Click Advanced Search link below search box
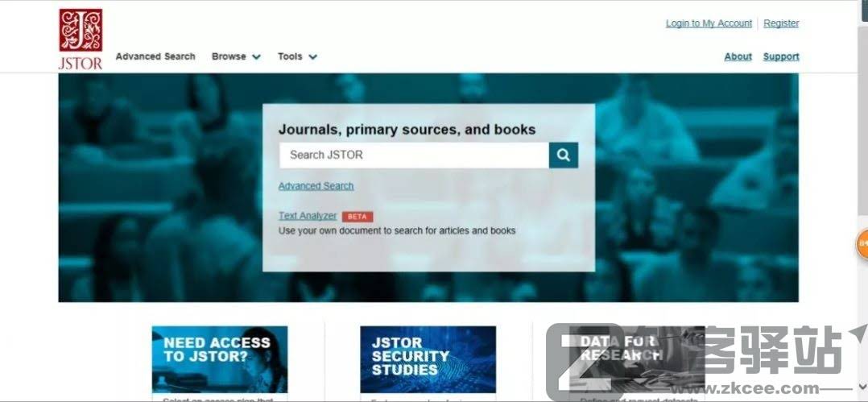The width and height of the screenshot is (868, 402). pyautogui.click(x=316, y=186)
